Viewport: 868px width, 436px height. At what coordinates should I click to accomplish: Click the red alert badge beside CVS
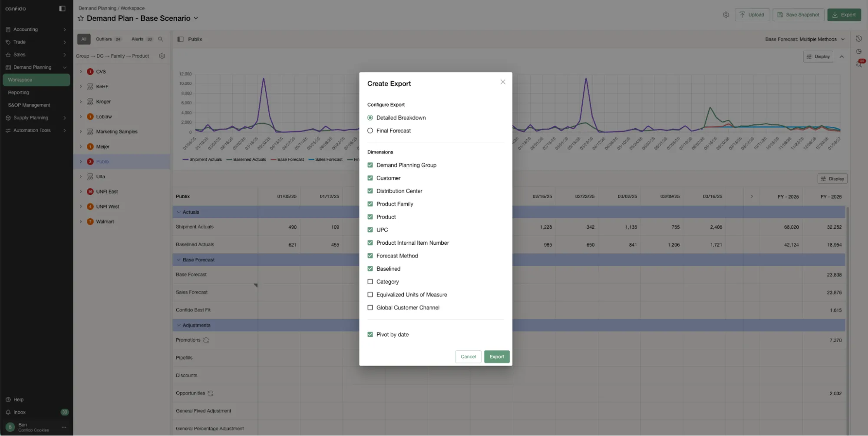point(90,72)
